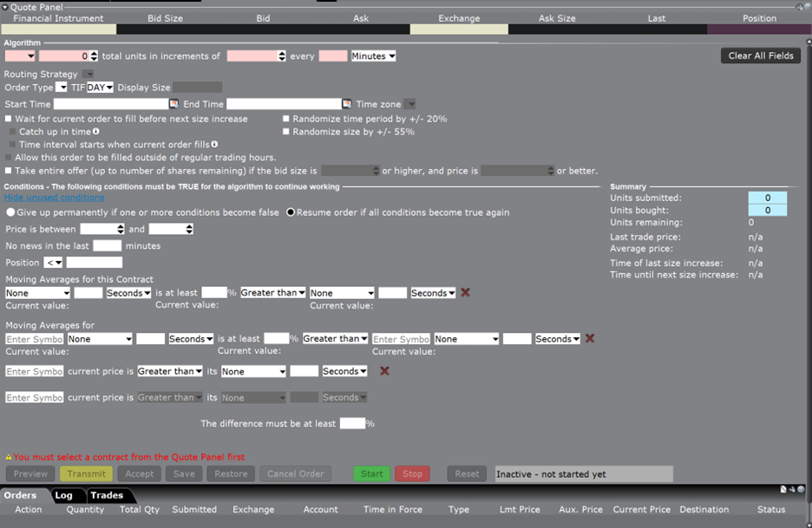Open the Order Type dropdown
The width and height of the screenshot is (812, 528).
pos(61,87)
